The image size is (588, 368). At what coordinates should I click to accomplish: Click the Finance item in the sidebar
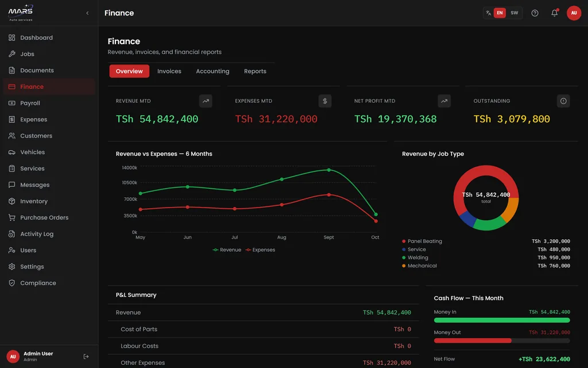[49, 87]
